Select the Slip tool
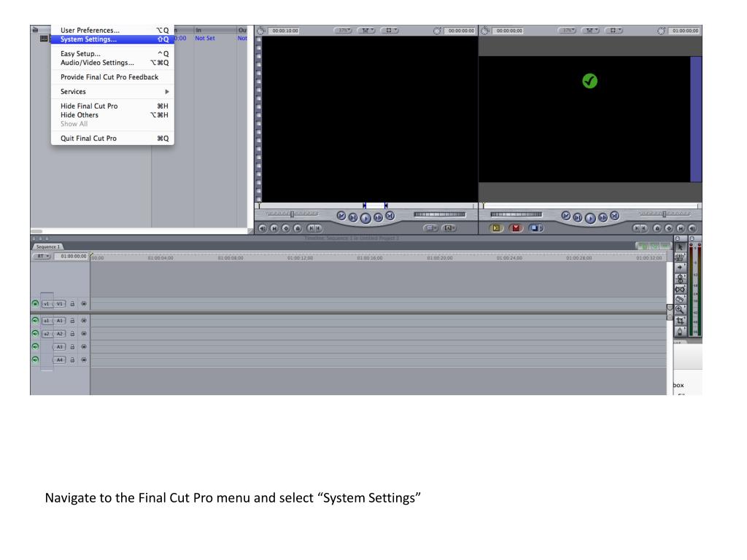747x560 pixels. 680,289
